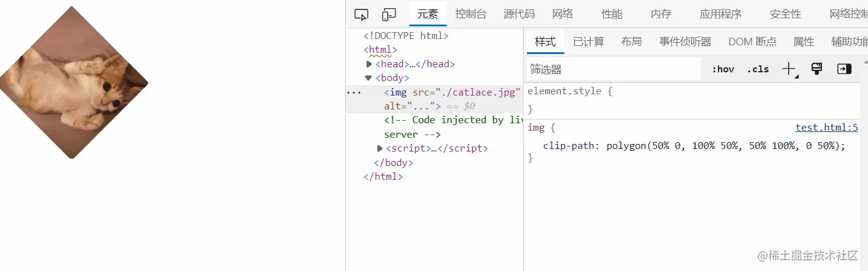Click the polygon value of clip-path
The height and width of the screenshot is (271, 868).
[x=725, y=145]
